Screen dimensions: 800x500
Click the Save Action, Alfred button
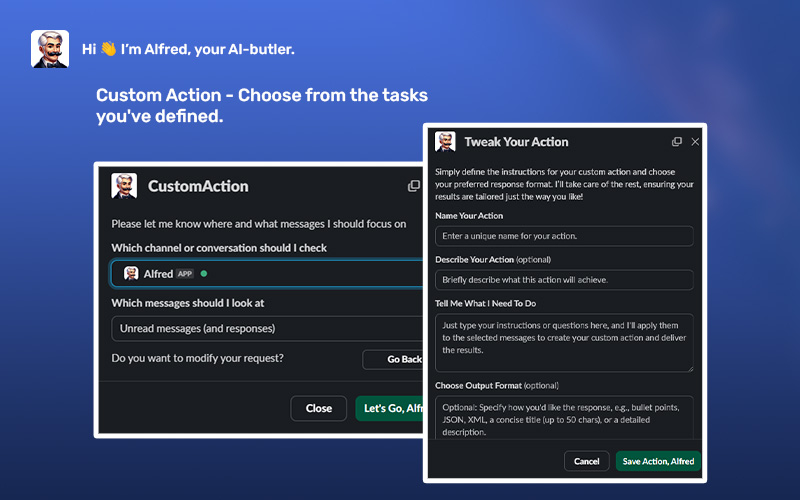click(658, 461)
